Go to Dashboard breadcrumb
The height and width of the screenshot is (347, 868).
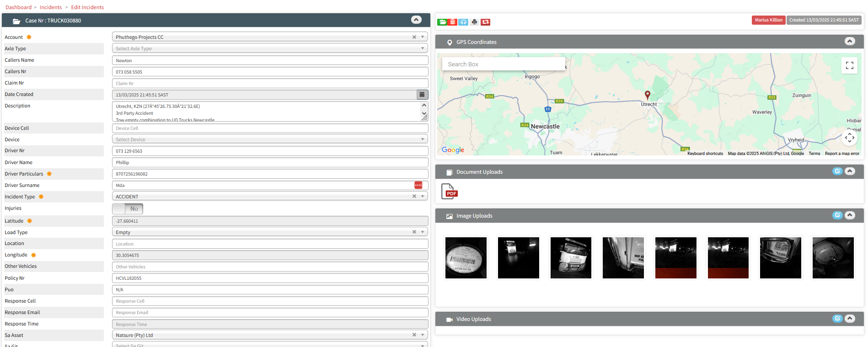point(18,7)
